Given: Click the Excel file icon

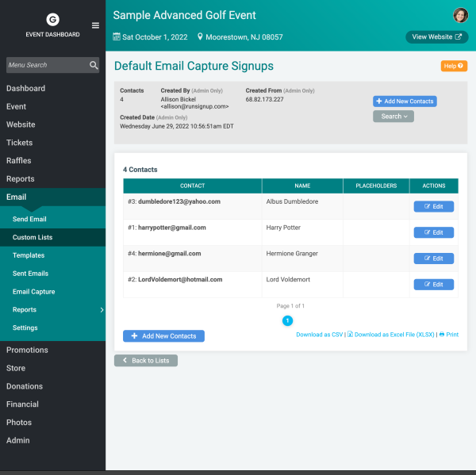Looking at the screenshot, I should (x=350, y=334).
